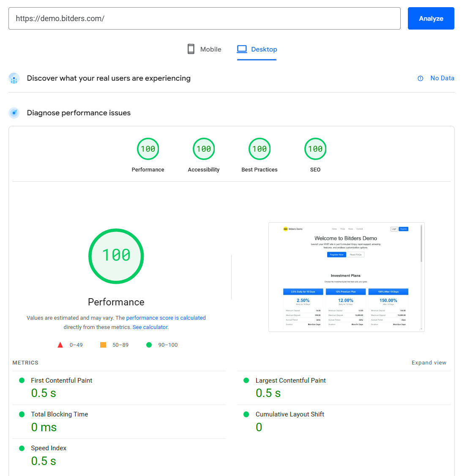Click the Largest Contentful Paint label
This screenshot has height=476, width=462.
[x=290, y=381]
